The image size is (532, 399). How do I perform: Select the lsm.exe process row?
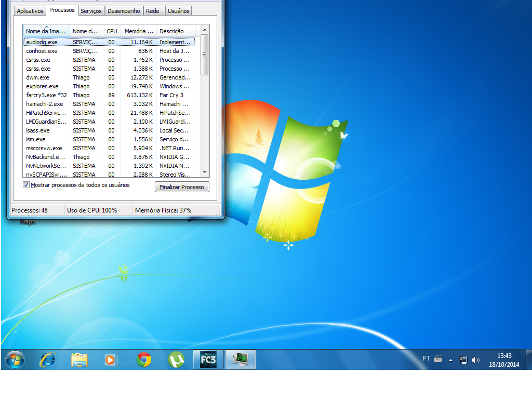[x=109, y=139]
